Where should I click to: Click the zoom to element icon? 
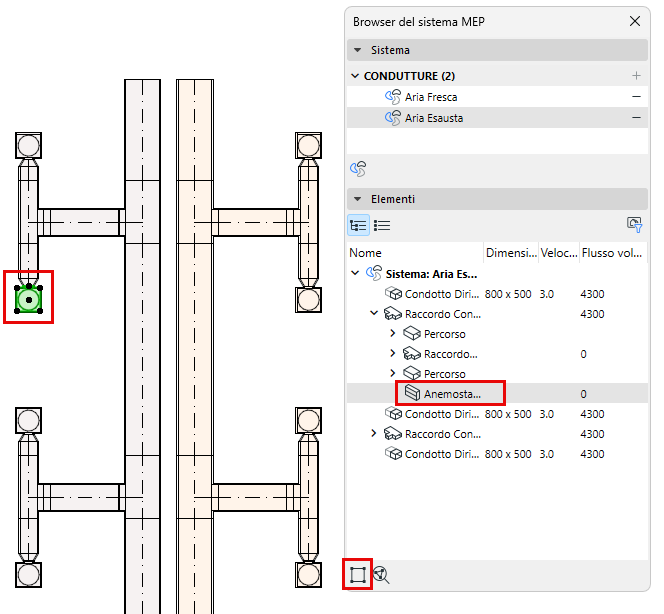point(381,575)
